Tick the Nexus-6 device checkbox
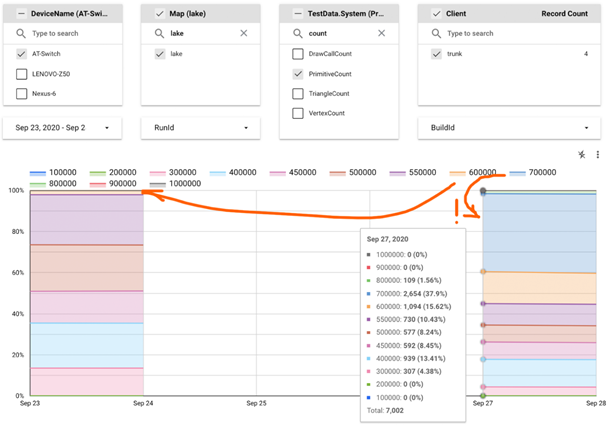The image size is (608, 425). click(22, 93)
